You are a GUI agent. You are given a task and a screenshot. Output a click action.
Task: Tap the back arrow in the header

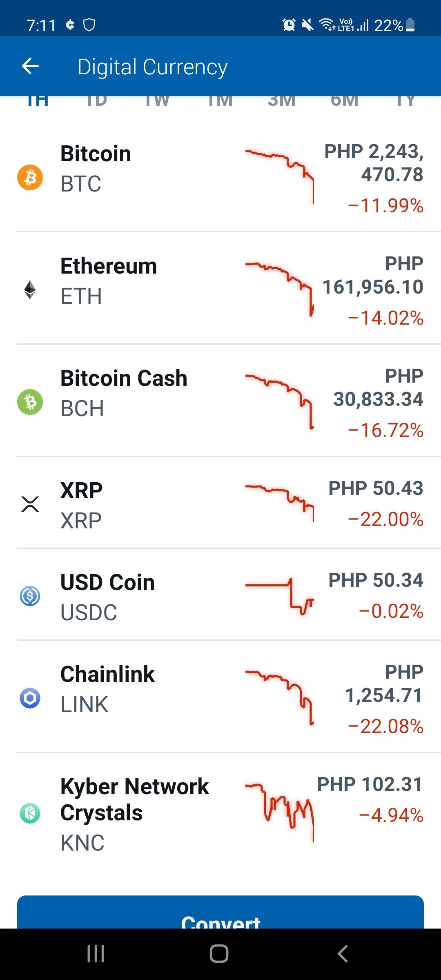30,66
